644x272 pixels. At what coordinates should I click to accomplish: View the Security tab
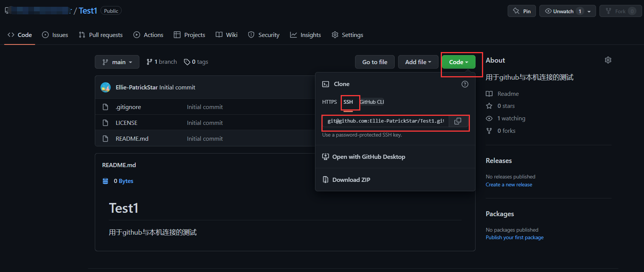point(264,35)
